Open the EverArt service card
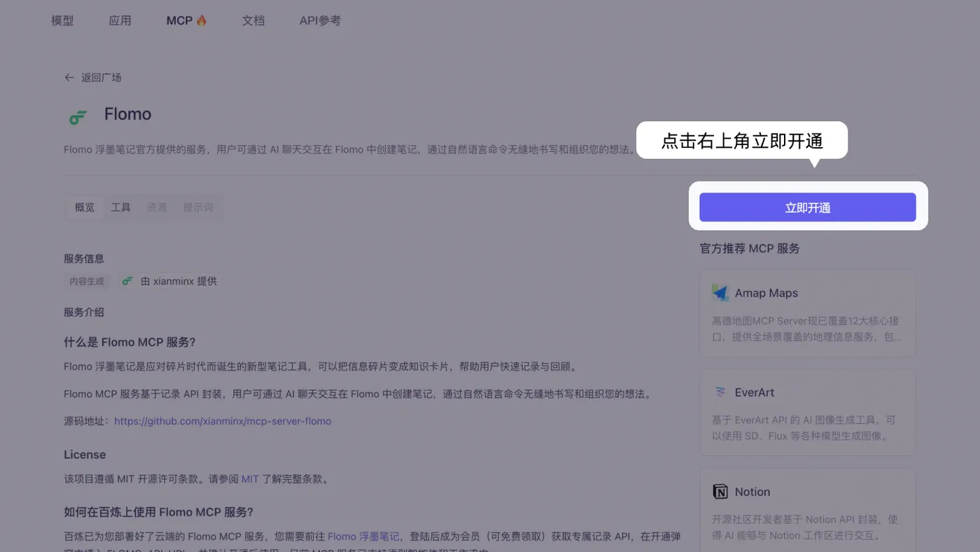This screenshot has width=980, height=552. pos(808,413)
